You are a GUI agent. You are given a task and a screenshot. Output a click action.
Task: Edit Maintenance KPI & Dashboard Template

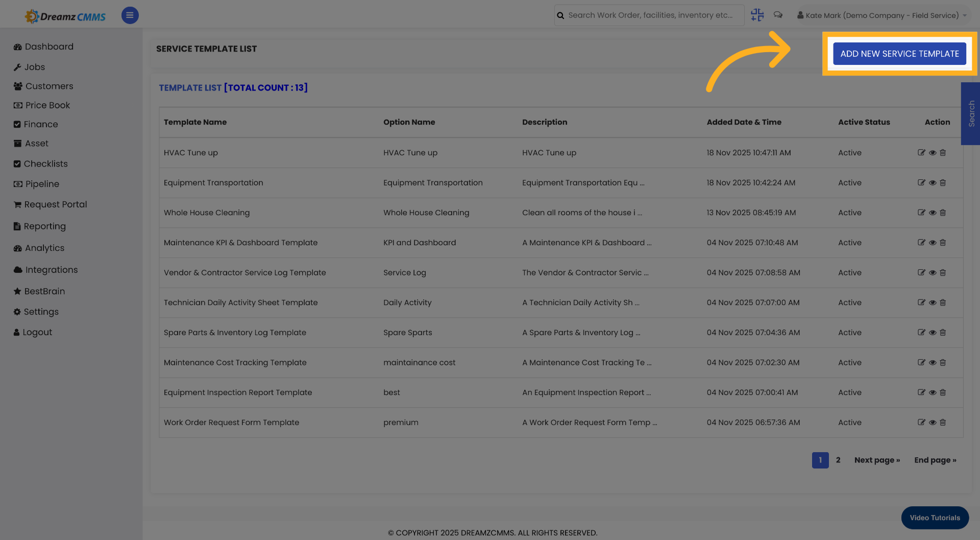(921, 243)
